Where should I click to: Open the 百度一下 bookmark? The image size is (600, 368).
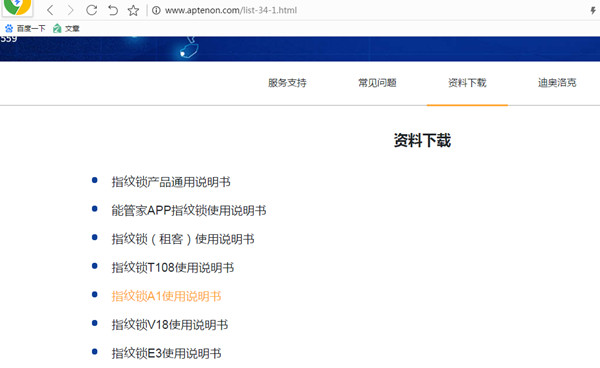coord(25,28)
